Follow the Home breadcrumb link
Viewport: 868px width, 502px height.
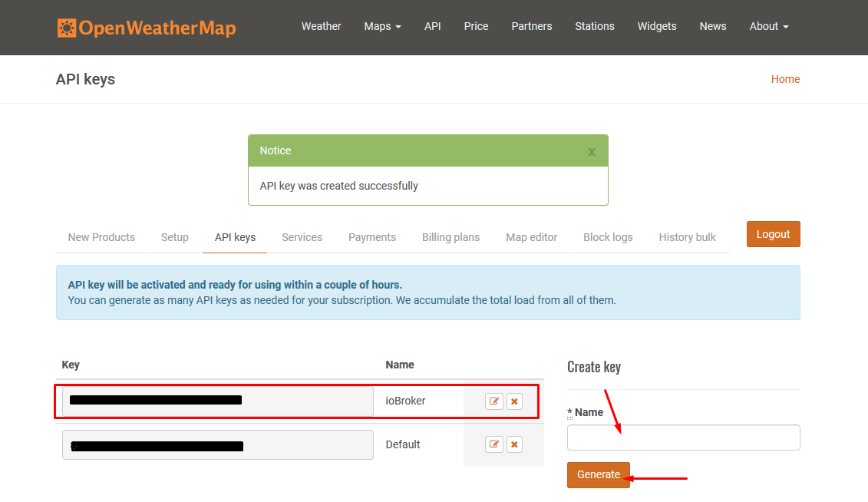click(785, 79)
